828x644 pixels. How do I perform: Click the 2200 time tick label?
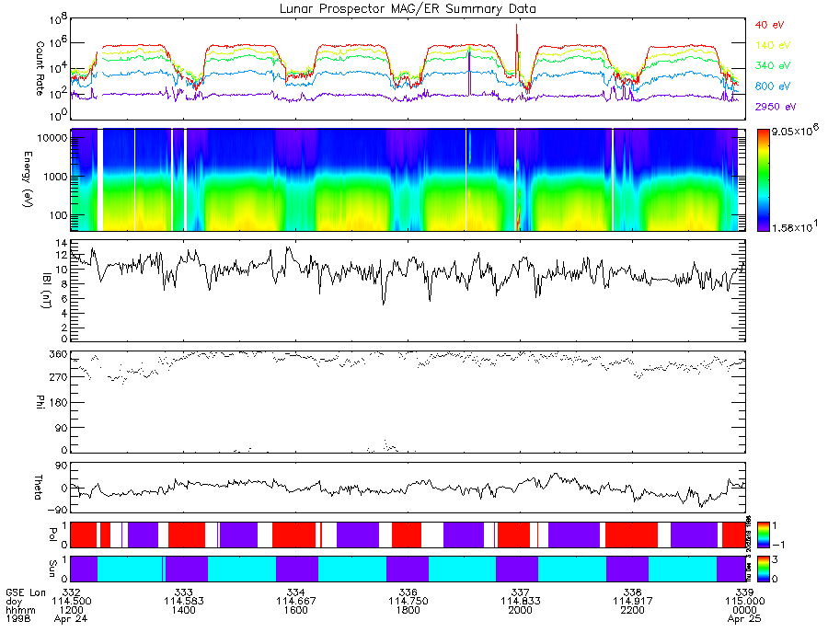pyautogui.click(x=633, y=610)
